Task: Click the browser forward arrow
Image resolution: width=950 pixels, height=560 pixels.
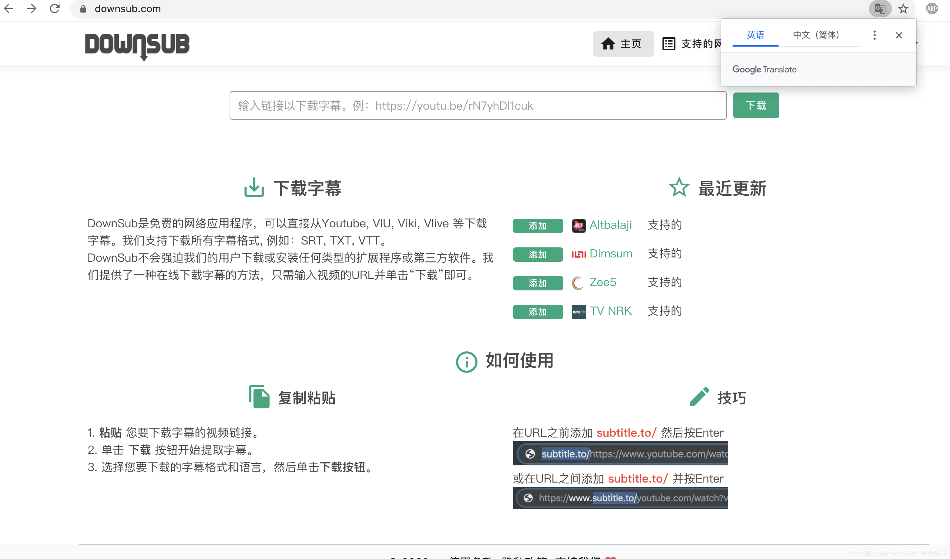Action: [x=32, y=9]
